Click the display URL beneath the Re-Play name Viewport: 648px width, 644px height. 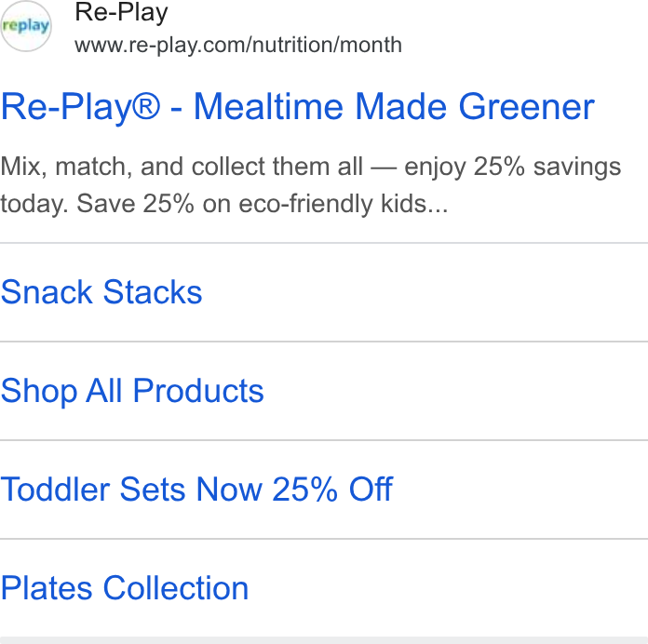tap(238, 45)
